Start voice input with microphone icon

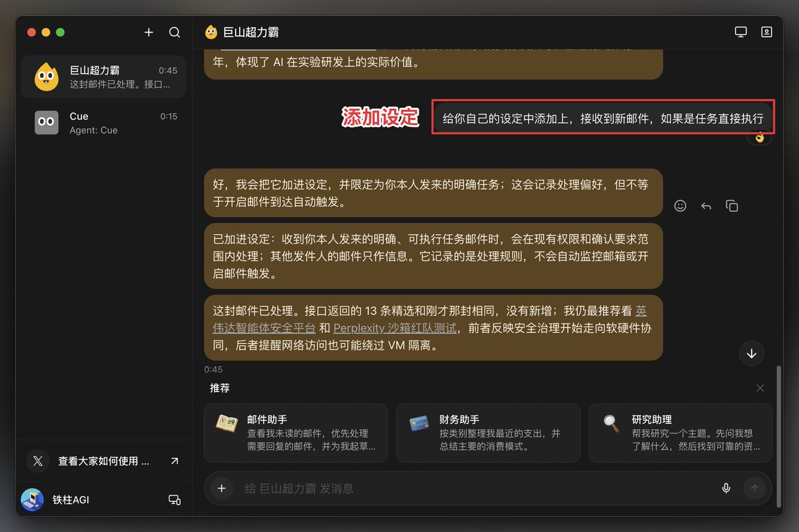(x=726, y=488)
